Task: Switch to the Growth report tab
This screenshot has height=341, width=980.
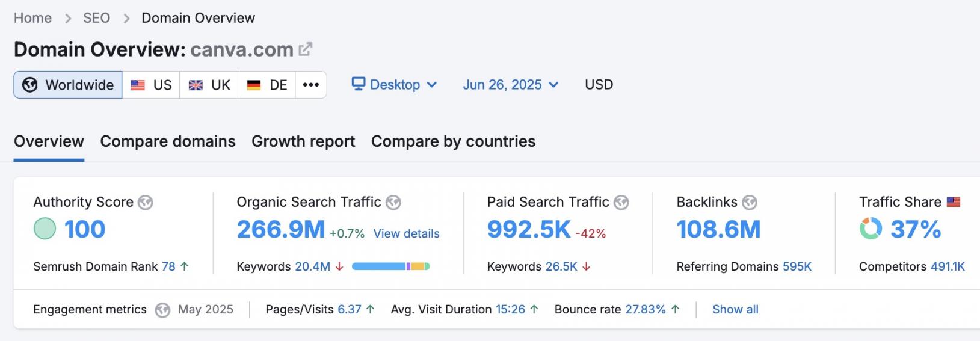Action: coord(303,141)
